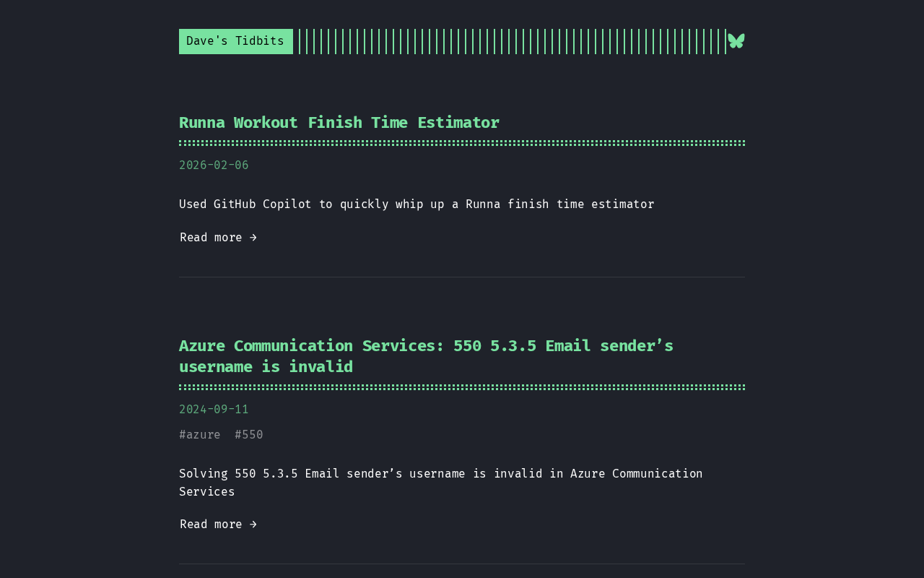Open Runna Workout Finish Time Estimator post
Screen dimensions: 924x578
point(339,123)
